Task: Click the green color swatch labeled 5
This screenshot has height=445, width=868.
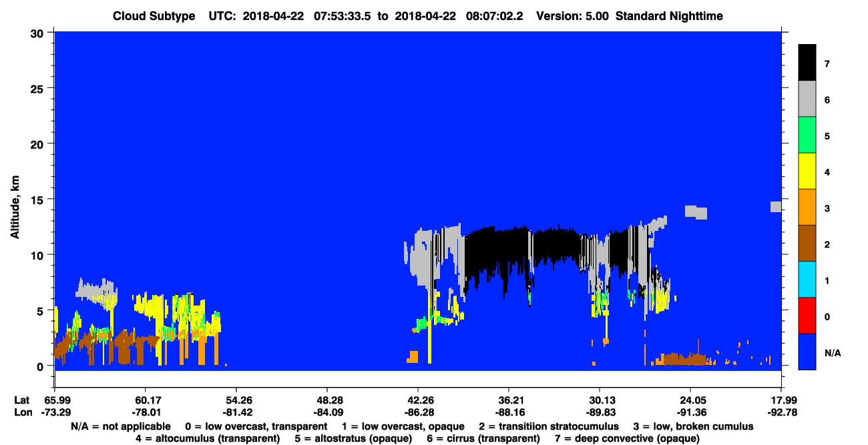Action: tap(807, 135)
